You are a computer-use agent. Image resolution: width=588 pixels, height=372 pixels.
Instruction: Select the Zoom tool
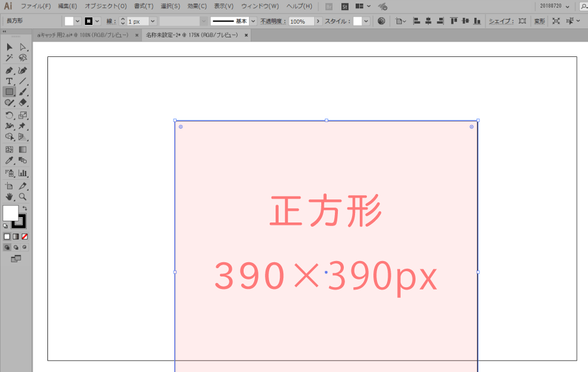click(23, 196)
